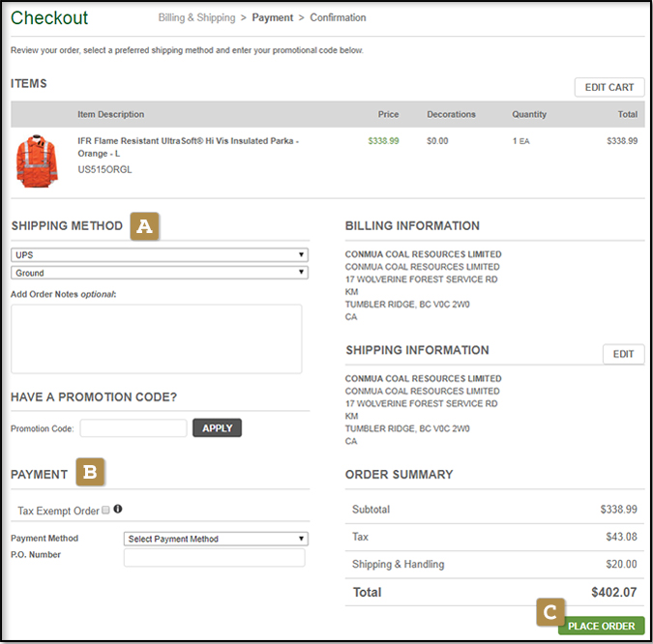
Task: Open the Select Payment Method dropdown
Action: pos(216,539)
